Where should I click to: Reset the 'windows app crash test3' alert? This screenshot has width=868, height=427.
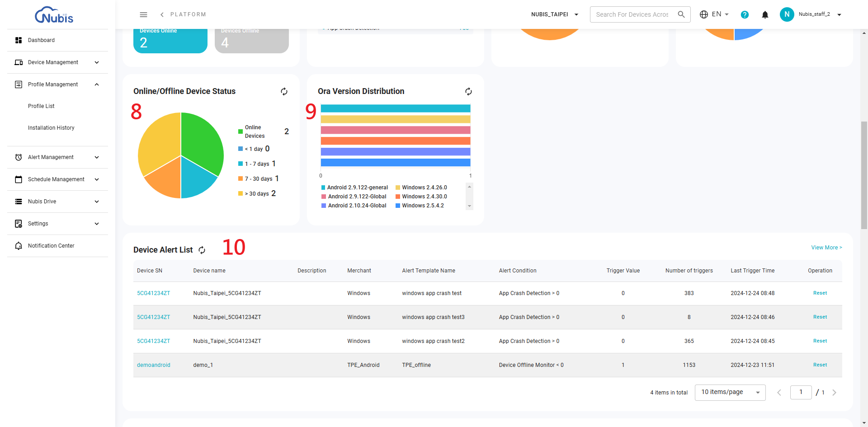(x=820, y=317)
